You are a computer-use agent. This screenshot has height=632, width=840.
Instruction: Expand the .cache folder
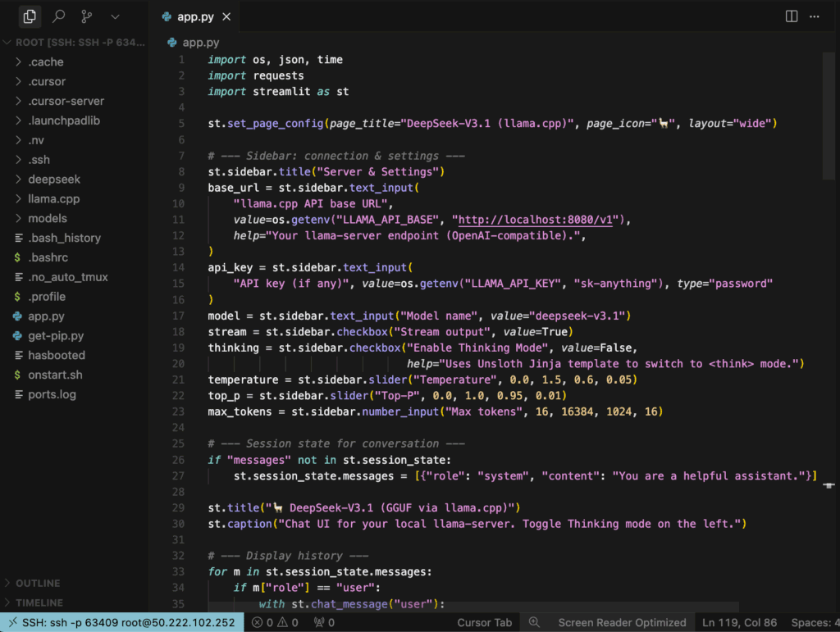tap(75, 62)
